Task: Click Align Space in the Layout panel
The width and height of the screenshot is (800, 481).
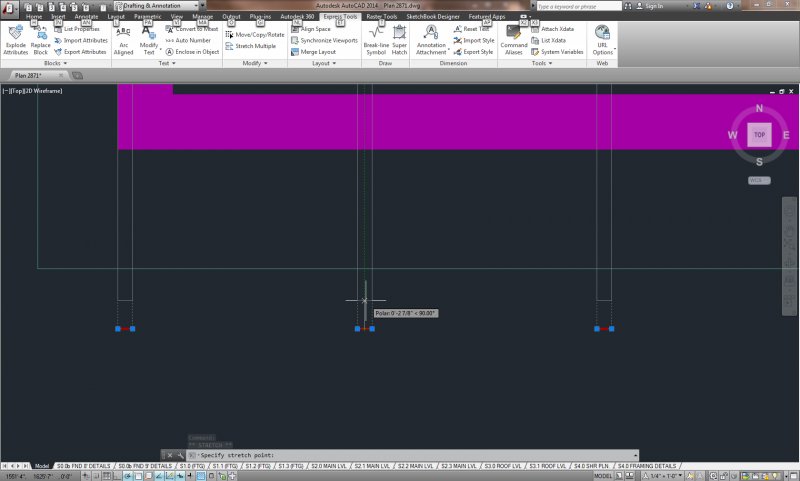Action: click(311, 29)
